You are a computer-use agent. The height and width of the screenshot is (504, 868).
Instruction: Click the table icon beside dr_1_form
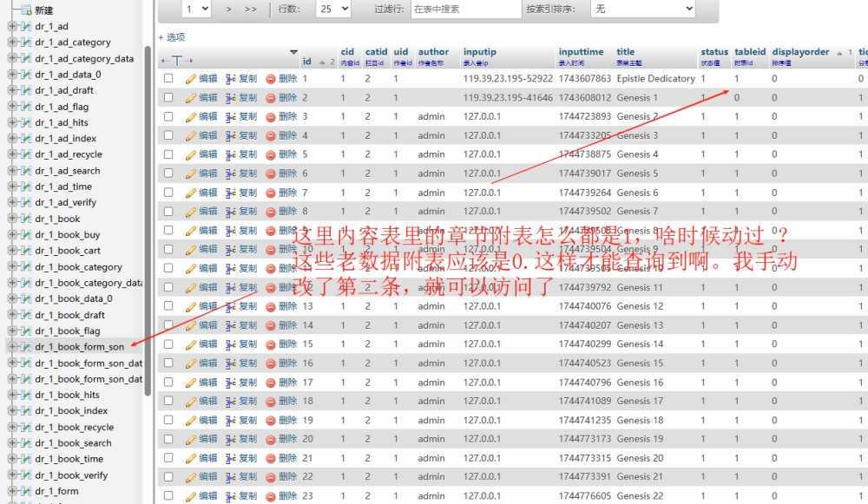tap(26, 491)
